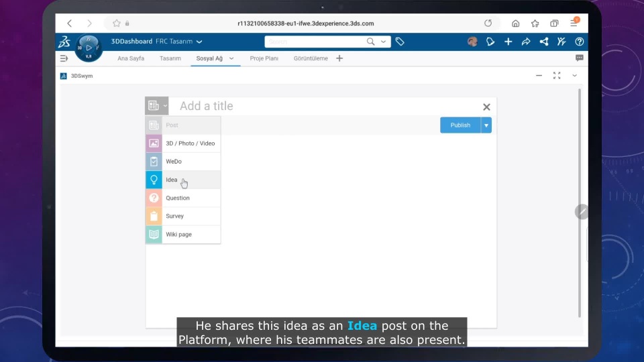Image resolution: width=644 pixels, height=362 pixels.
Task: Go back with the browser back arrow
Action: pos(69,23)
